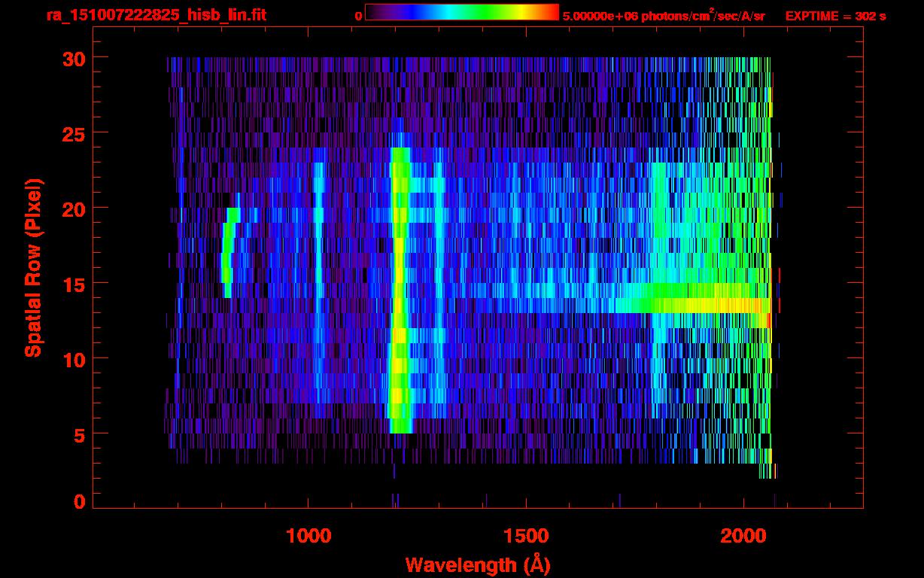Click the EXPTIME = 302 s label
Viewport: 924px width, 578px height.
(x=835, y=16)
